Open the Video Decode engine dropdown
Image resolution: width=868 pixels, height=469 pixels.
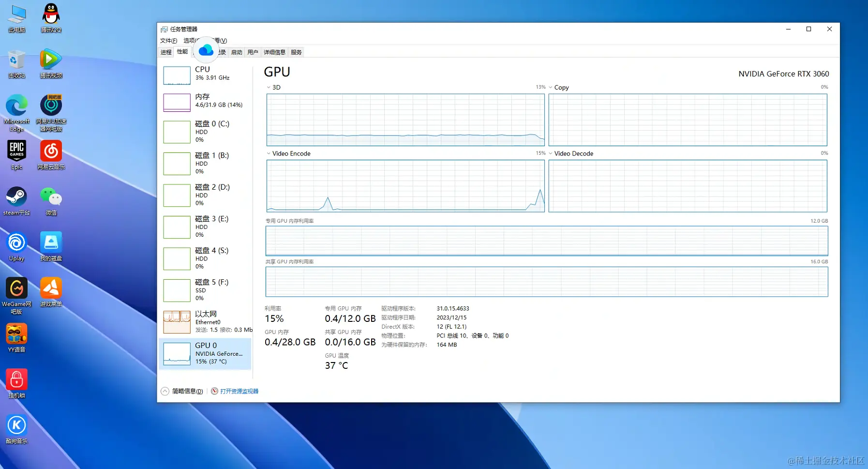[571, 153]
